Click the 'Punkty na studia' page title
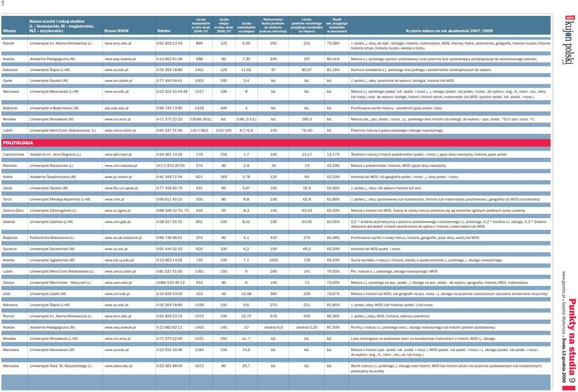 [x=571, y=337]
